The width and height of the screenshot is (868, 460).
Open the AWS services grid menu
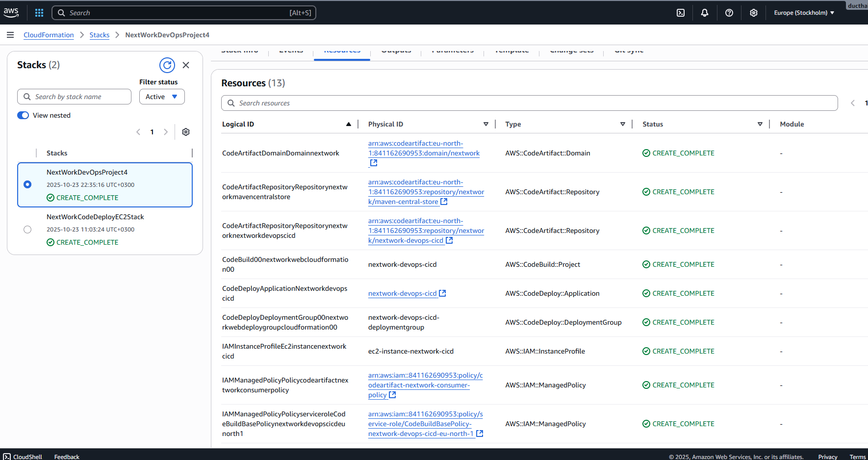(39, 12)
